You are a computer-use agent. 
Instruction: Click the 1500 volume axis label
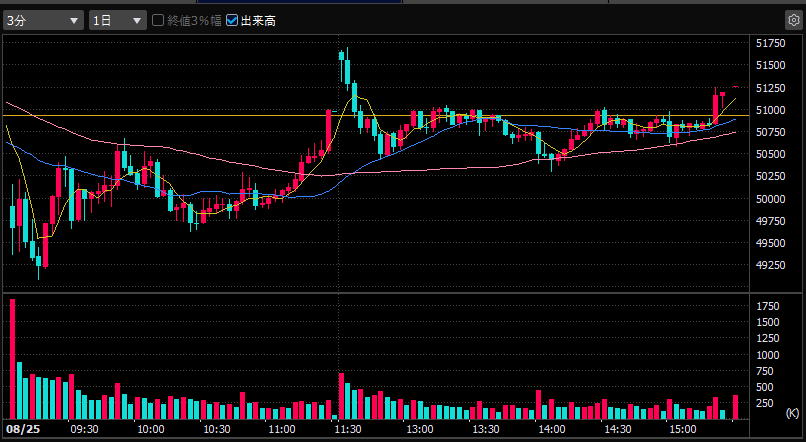click(x=768, y=322)
